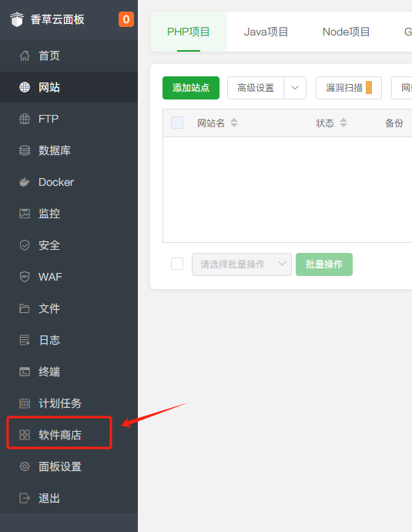
Task: Sort by 状态 column arrows
Action: coord(343,123)
